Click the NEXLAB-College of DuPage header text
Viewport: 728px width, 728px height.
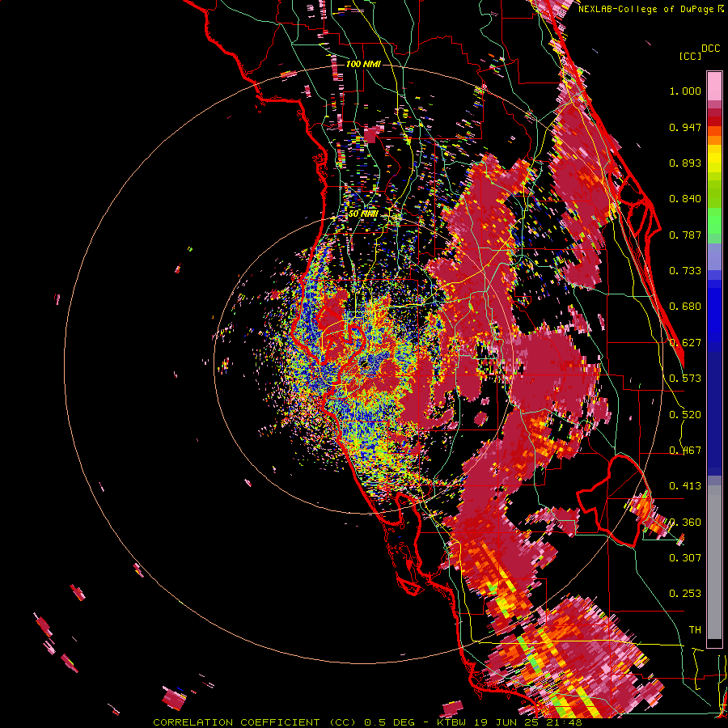point(647,9)
